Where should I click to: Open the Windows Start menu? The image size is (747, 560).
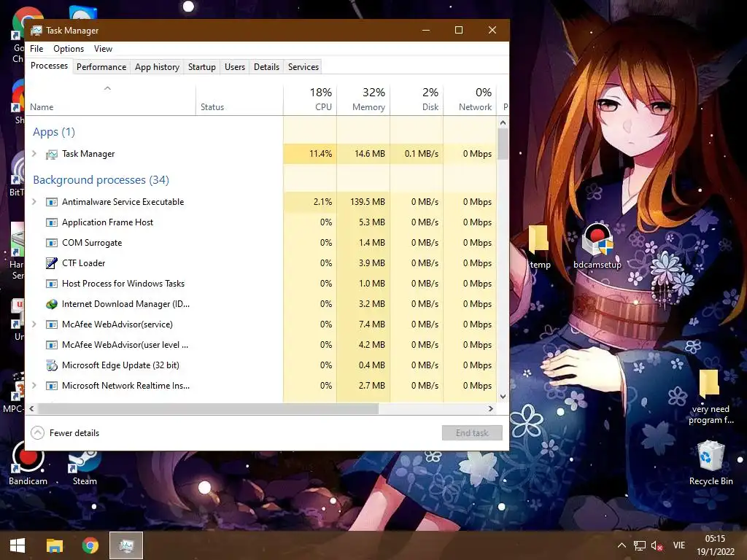point(18,545)
